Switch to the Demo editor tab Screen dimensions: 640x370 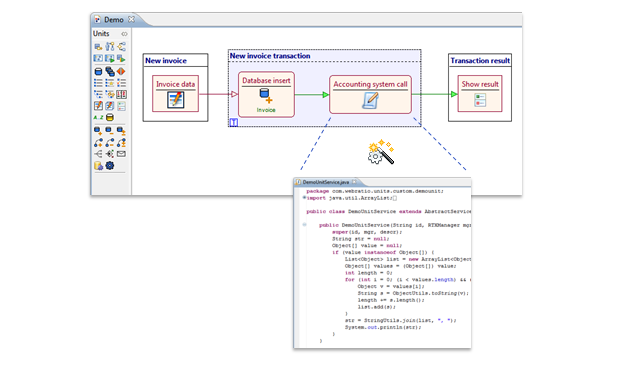point(113,20)
